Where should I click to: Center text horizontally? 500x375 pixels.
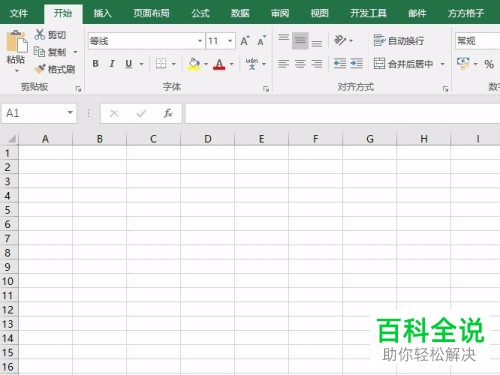(x=300, y=63)
